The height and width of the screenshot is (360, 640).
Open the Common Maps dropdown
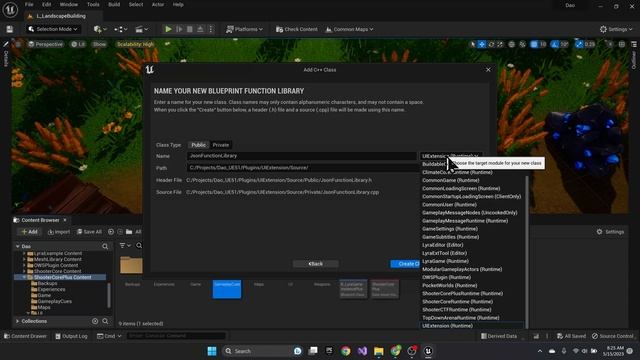[x=350, y=29]
